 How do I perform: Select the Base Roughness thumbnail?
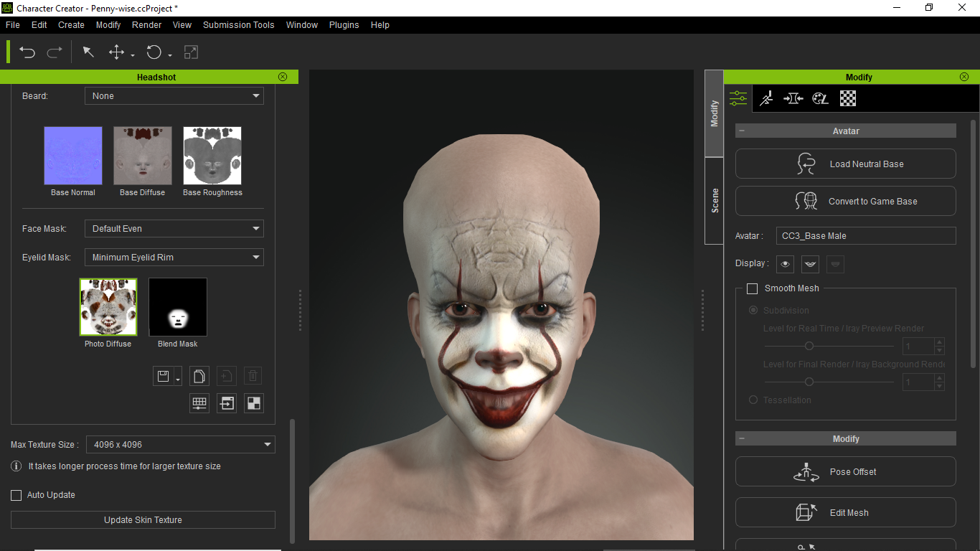[x=212, y=156]
